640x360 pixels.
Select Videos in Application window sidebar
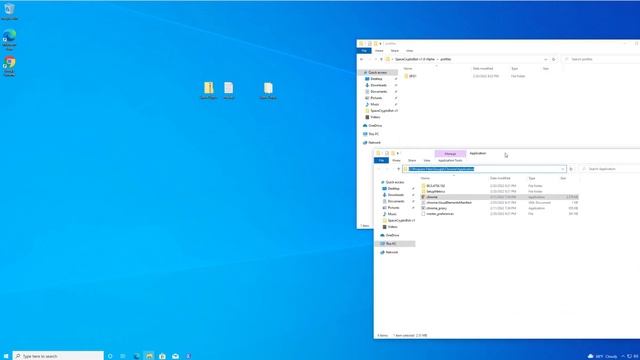392,227
